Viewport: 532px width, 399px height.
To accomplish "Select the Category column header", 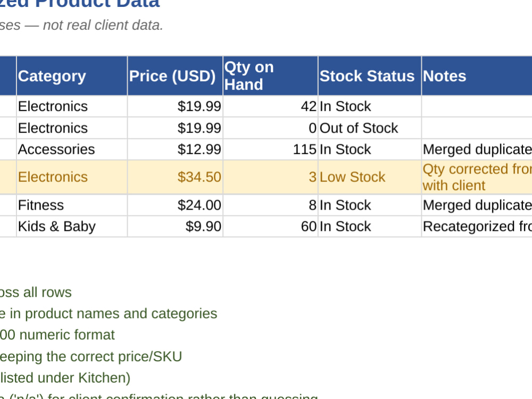I will 72,76.
